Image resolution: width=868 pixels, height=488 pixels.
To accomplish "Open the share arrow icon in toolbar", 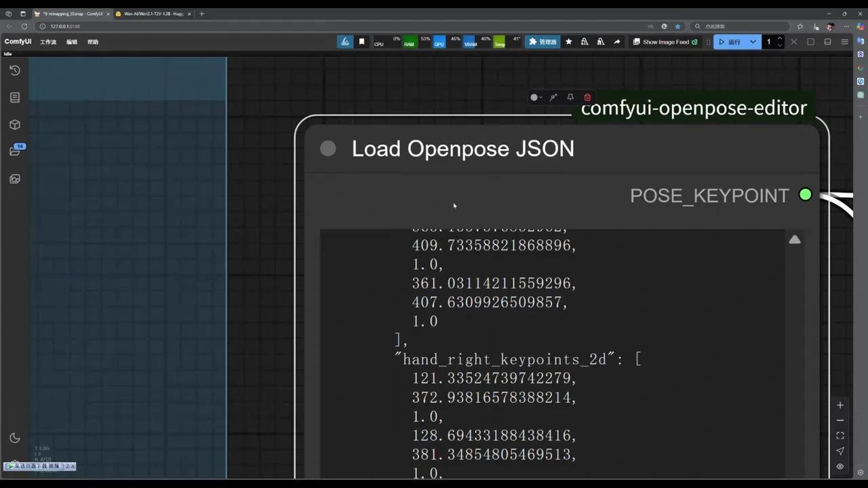I will [617, 42].
